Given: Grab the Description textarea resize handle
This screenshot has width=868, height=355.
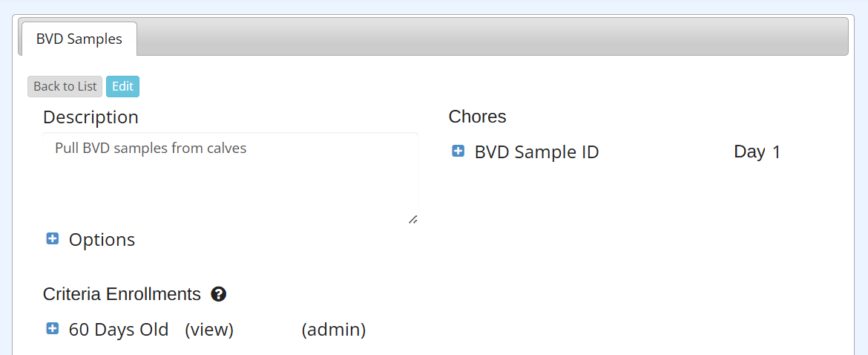Looking at the screenshot, I should coord(412,219).
